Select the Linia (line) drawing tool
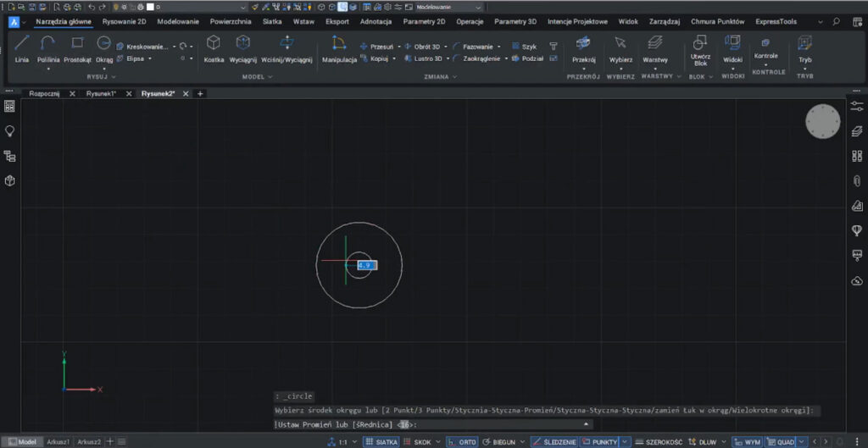Viewport: 868px width, 448px height. tap(22, 48)
